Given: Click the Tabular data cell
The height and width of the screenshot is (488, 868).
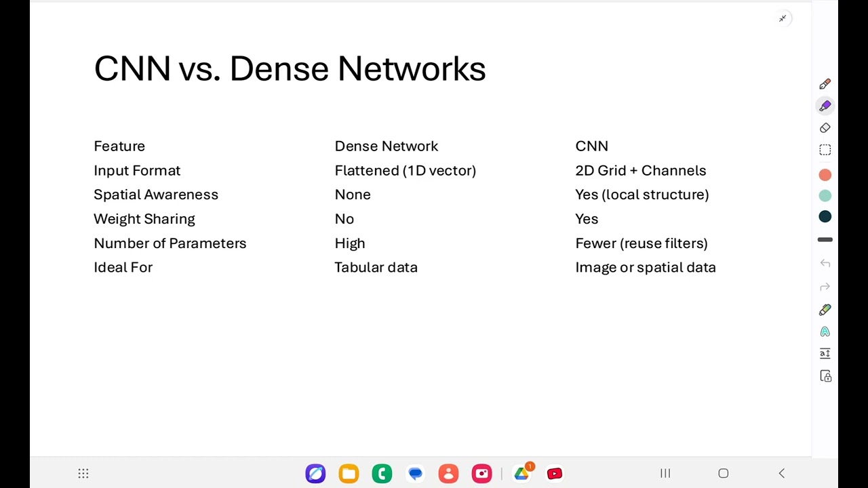Looking at the screenshot, I should (376, 267).
